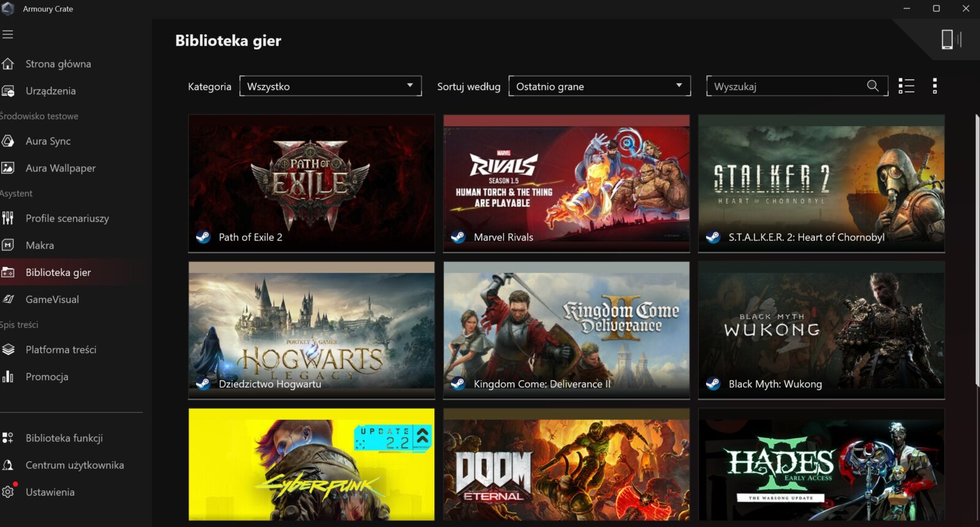Collapse the hamburger sidebar menu
The width and height of the screenshot is (980, 527).
[8, 34]
